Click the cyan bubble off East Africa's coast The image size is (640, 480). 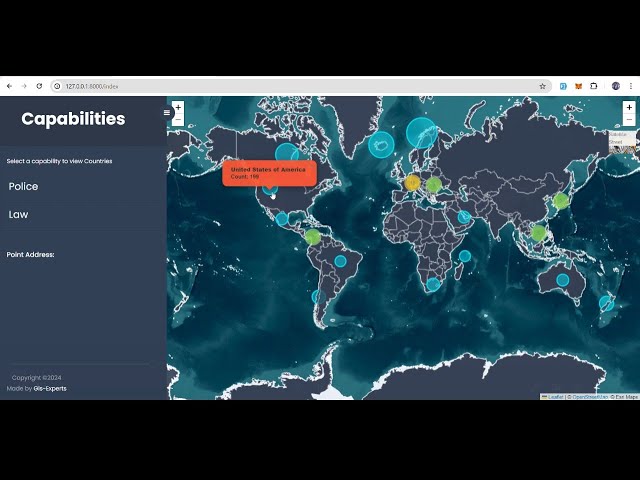point(464,256)
